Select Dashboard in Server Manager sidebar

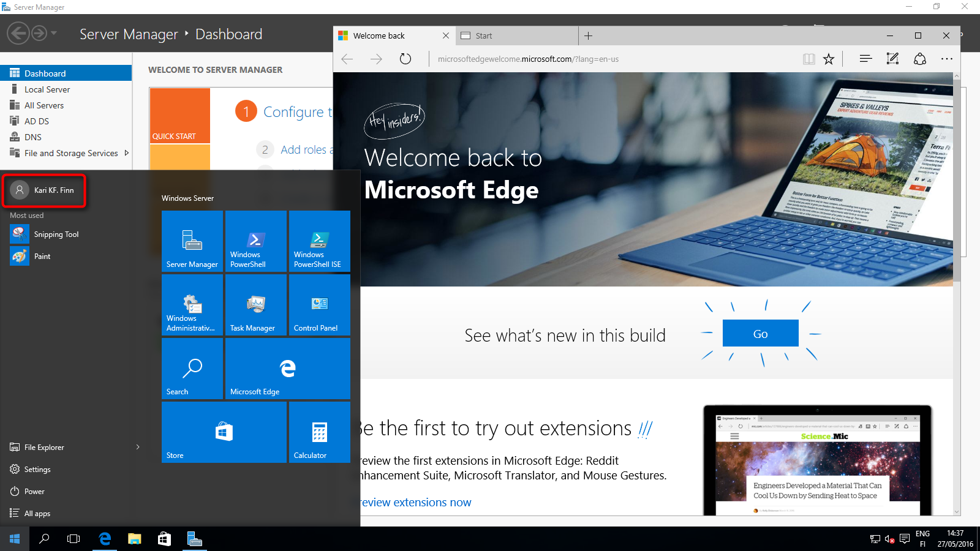click(x=66, y=73)
